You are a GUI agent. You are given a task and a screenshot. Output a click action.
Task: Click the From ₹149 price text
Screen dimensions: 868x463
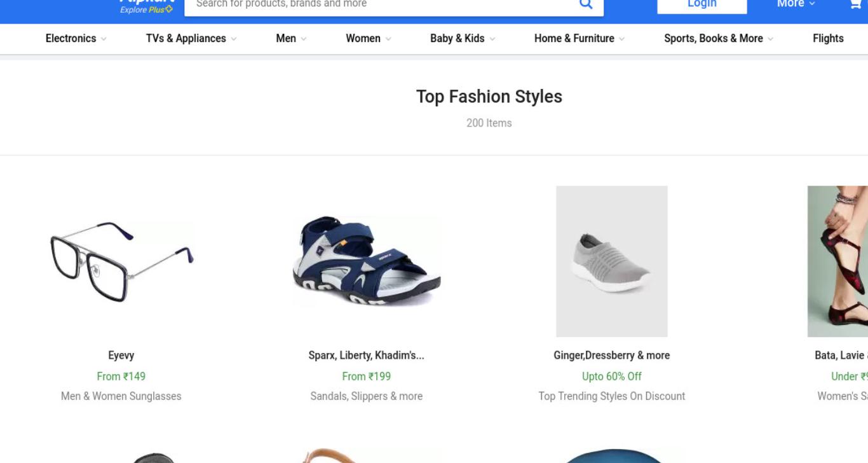coord(121,377)
